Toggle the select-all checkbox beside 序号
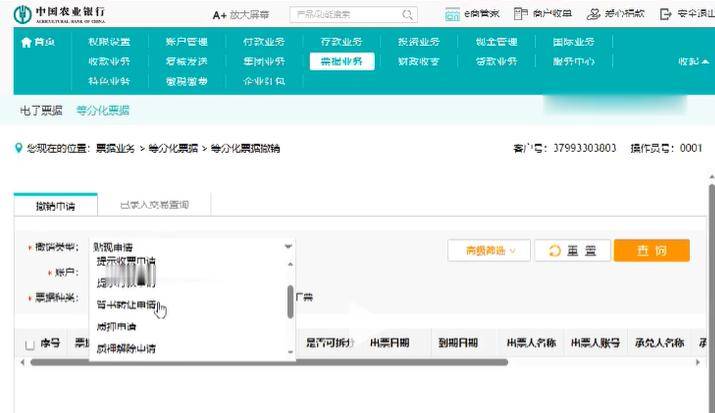 point(29,344)
